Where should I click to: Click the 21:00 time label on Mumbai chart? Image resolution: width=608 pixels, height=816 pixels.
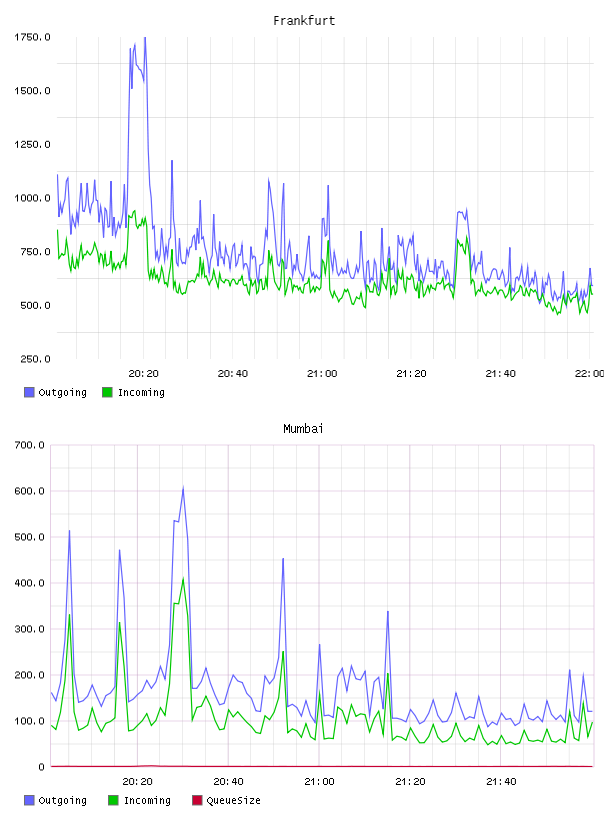(x=319, y=781)
